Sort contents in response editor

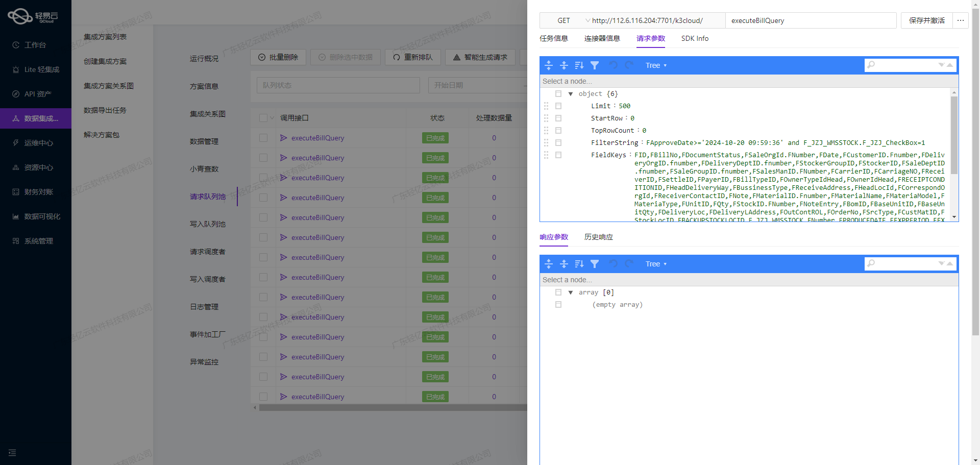tap(579, 264)
